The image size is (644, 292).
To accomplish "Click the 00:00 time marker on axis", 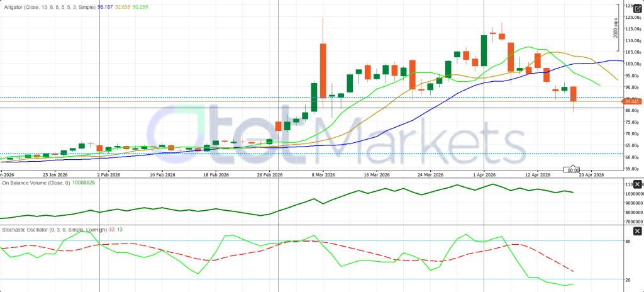I will pos(573,170).
